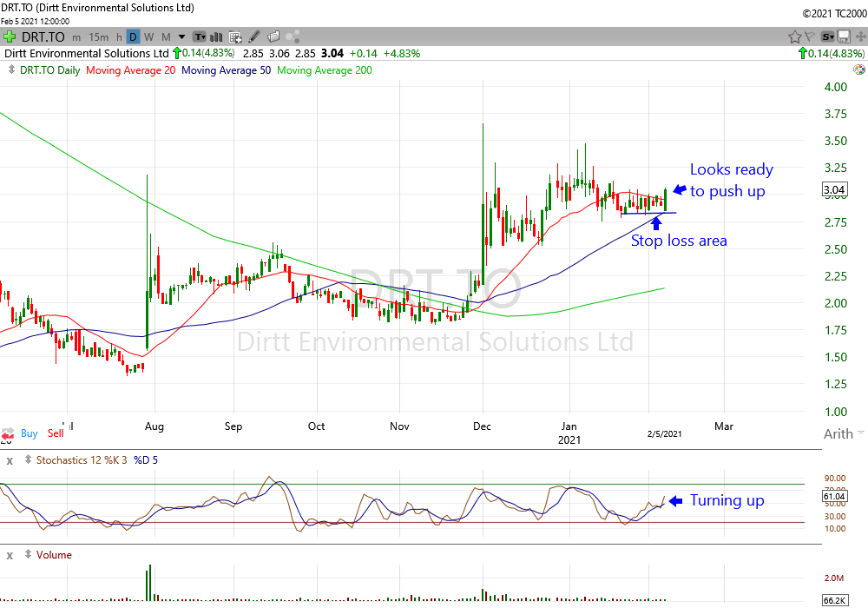Open the pencil drawing tools icon
The height and width of the screenshot is (608, 868).
coord(254,37)
